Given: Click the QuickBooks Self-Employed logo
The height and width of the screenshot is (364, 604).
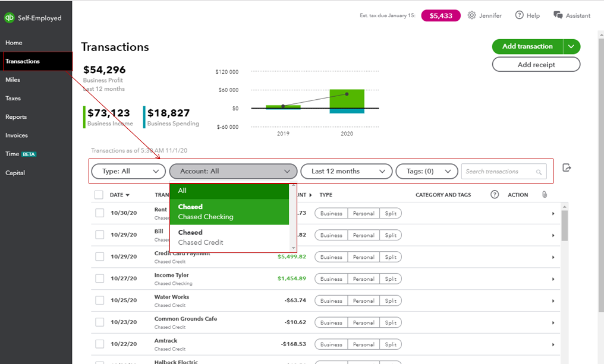Looking at the screenshot, I should coord(10,18).
